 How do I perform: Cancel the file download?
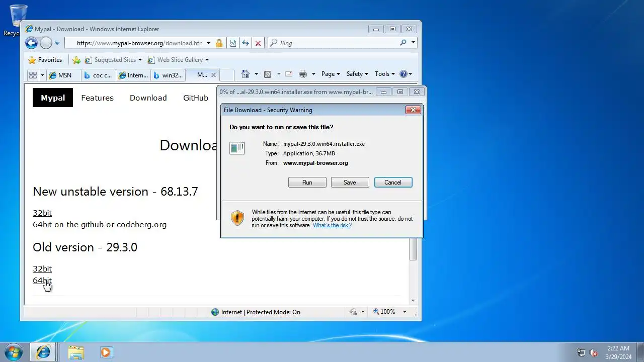pyautogui.click(x=393, y=183)
